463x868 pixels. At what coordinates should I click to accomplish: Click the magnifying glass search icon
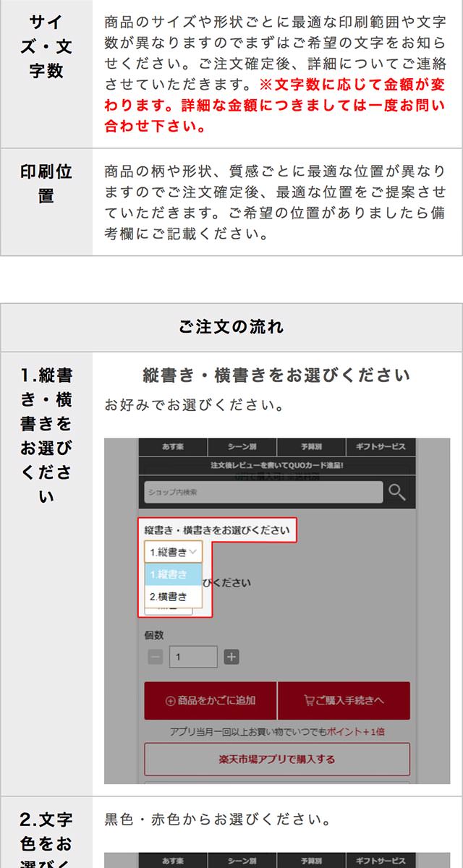pyautogui.click(x=396, y=492)
